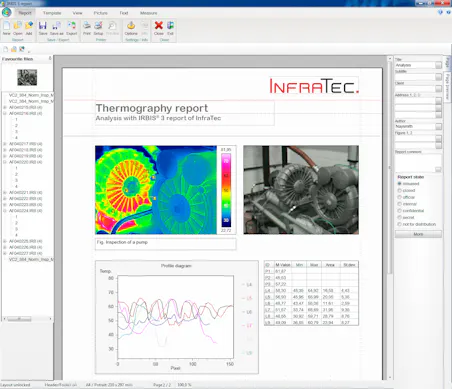
Task: Collapse the AF040224 tree node
Action: (x=5, y=211)
